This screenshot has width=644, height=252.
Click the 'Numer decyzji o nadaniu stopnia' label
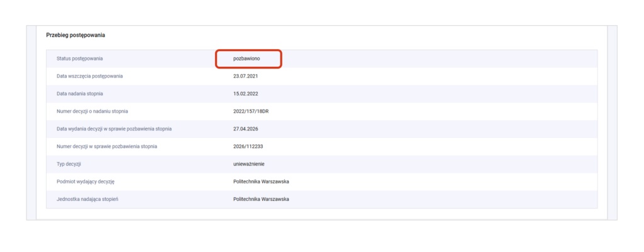92,112
